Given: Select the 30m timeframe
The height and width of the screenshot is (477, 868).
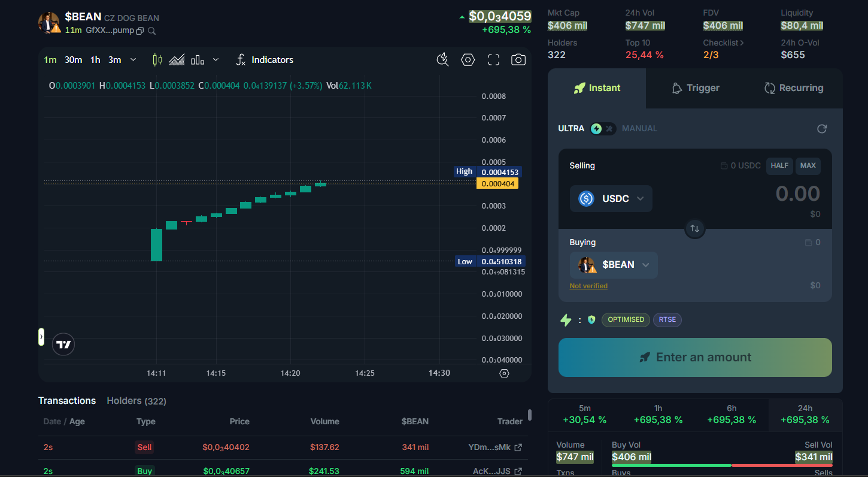Looking at the screenshot, I should tap(74, 60).
